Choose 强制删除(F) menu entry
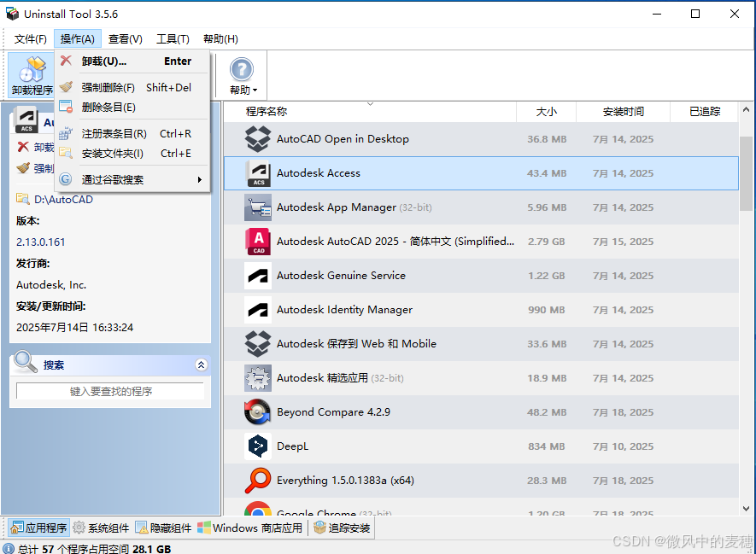756x554 pixels. [x=132, y=87]
